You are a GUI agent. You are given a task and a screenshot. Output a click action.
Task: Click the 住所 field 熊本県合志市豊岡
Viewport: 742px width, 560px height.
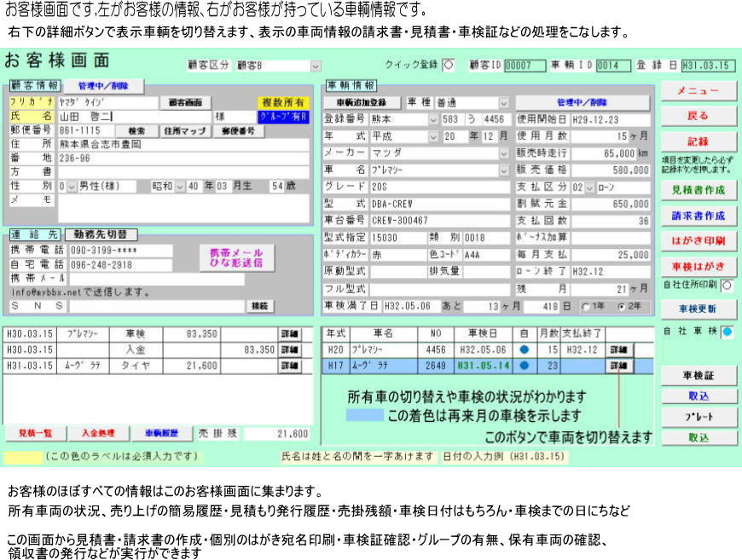183,144
